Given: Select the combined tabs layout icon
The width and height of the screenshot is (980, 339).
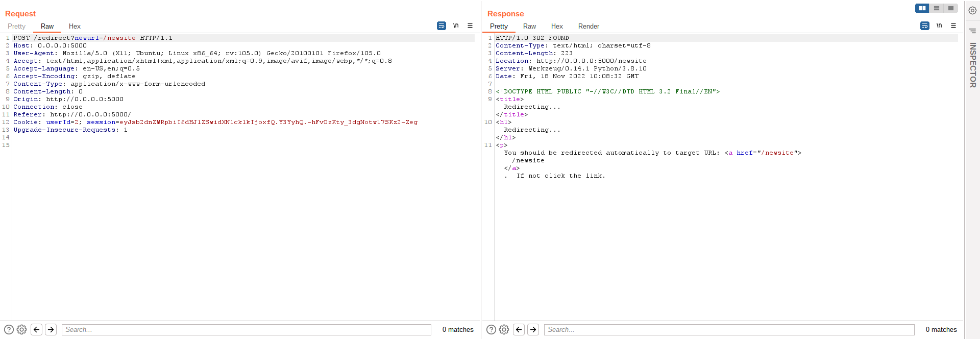Looking at the screenshot, I should pyautogui.click(x=950, y=8).
